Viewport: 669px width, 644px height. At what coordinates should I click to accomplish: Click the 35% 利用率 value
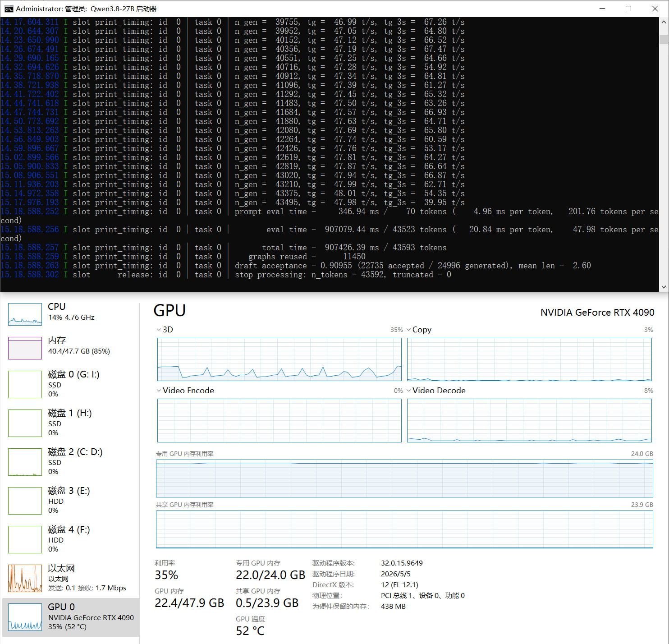click(166, 575)
